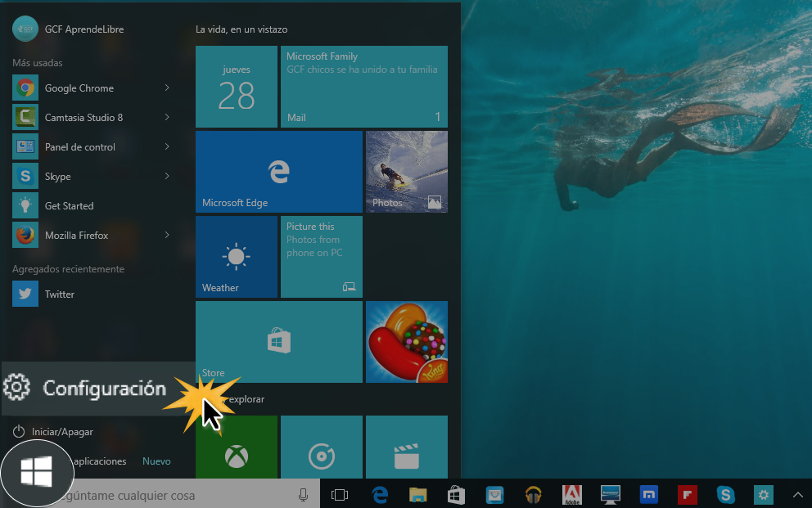Open the headphones music app on taskbar
The image size is (812, 508).
point(534,495)
